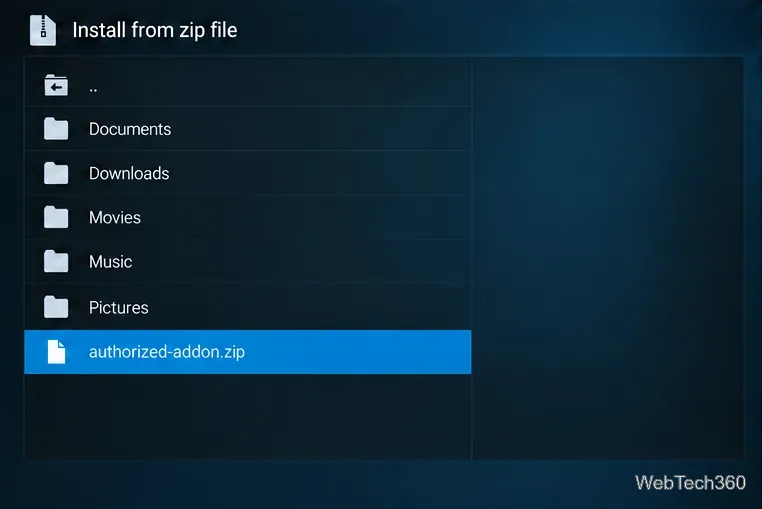Select authorized-addon.zip file name
The image size is (762, 509).
click(167, 352)
